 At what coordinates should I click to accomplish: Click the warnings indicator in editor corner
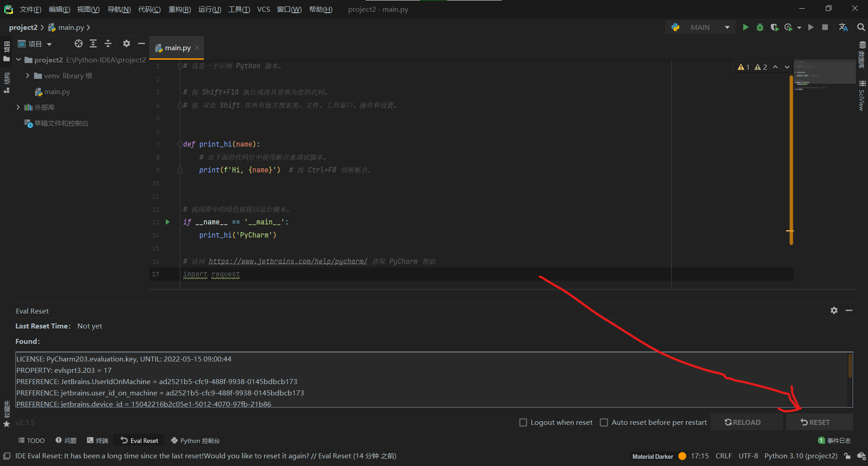pyautogui.click(x=752, y=67)
